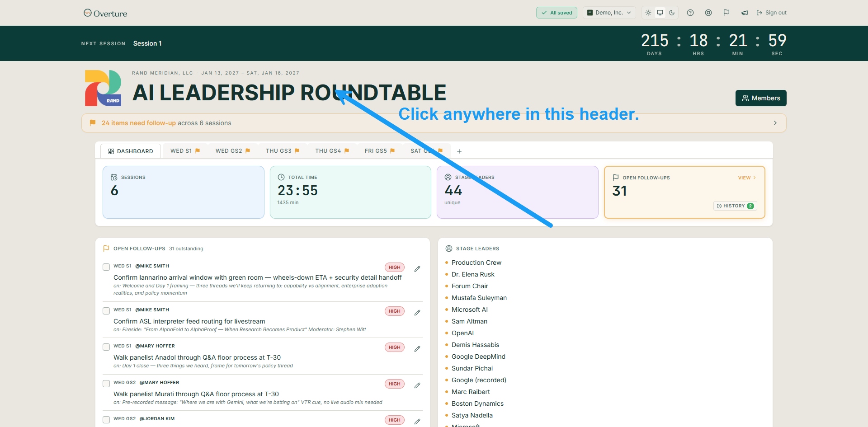Edit the ASL interpreter feed follow-up

417,313
